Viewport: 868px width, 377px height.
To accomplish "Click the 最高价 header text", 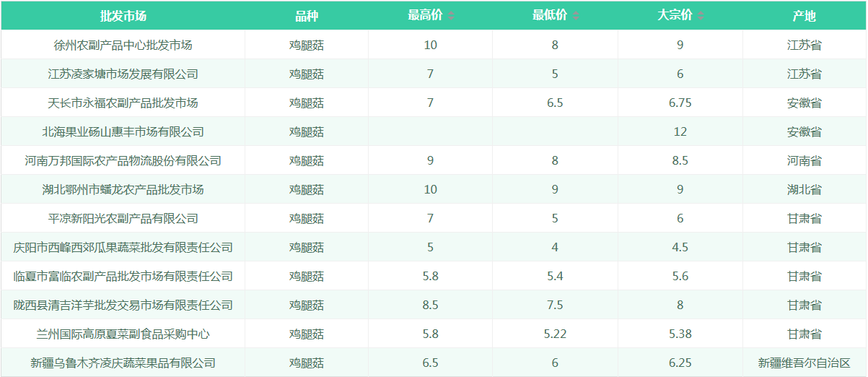I will click(426, 16).
